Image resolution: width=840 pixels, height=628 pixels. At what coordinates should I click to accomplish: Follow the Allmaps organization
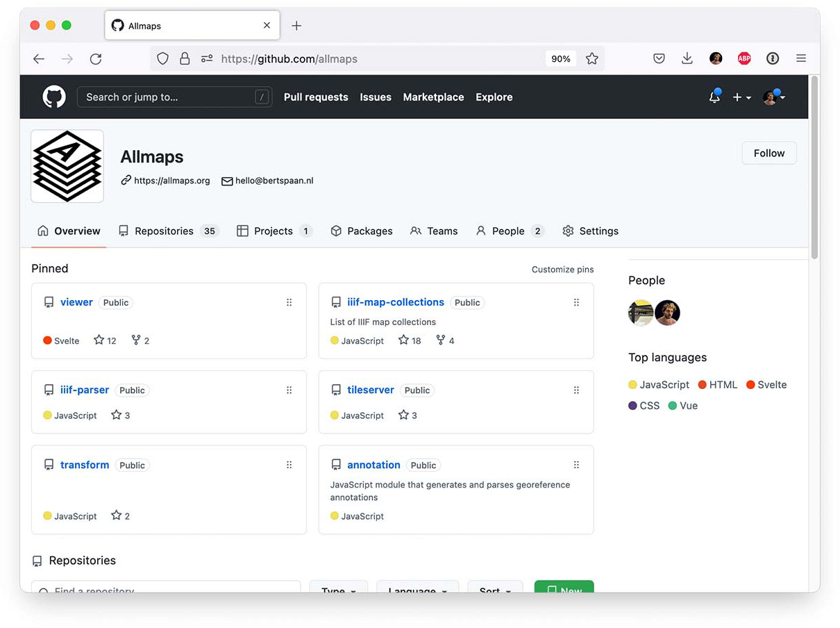[x=769, y=154]
